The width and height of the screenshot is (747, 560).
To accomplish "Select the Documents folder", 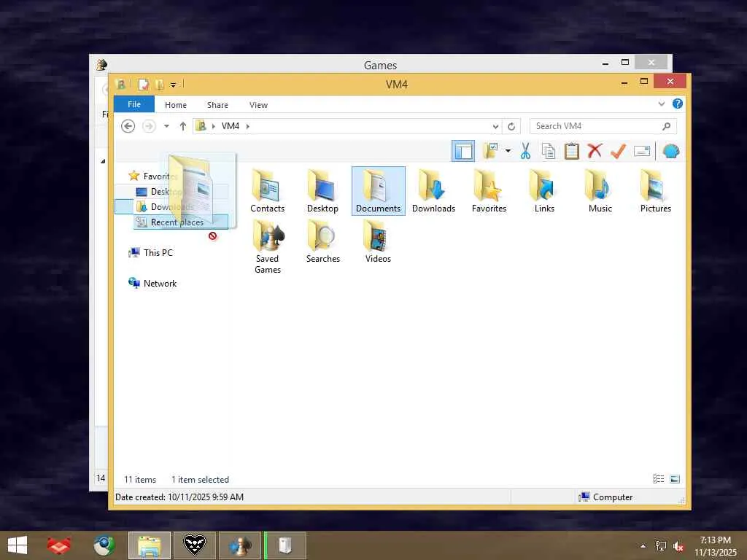I will pyautogui.click(x=379, y=190).
